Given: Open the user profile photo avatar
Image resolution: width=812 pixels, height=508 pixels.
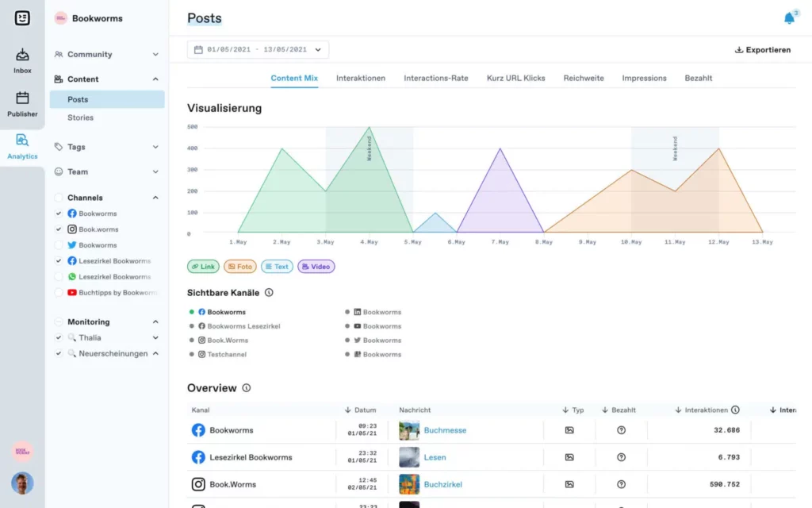Looking at the screenshot, I should point(22,483).
